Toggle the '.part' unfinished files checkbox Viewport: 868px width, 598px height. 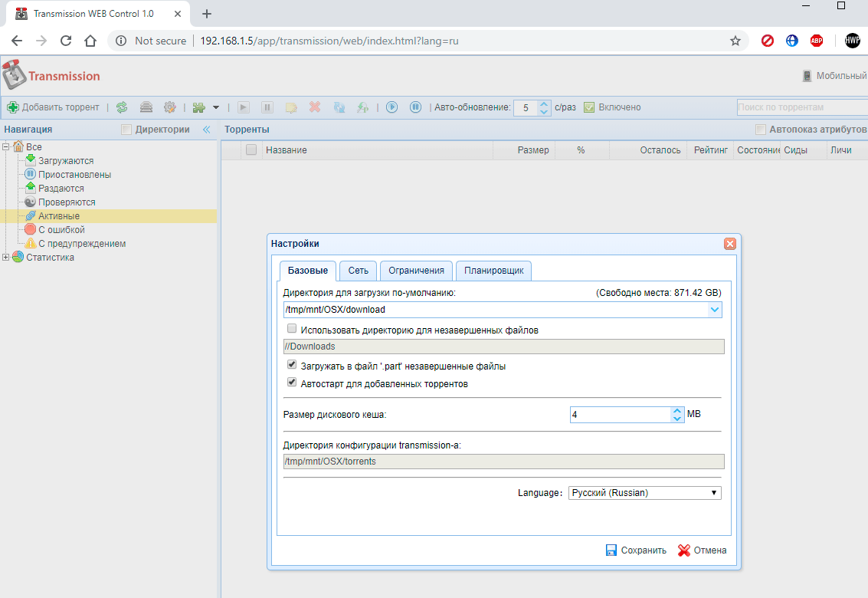(x=292, y=365)
